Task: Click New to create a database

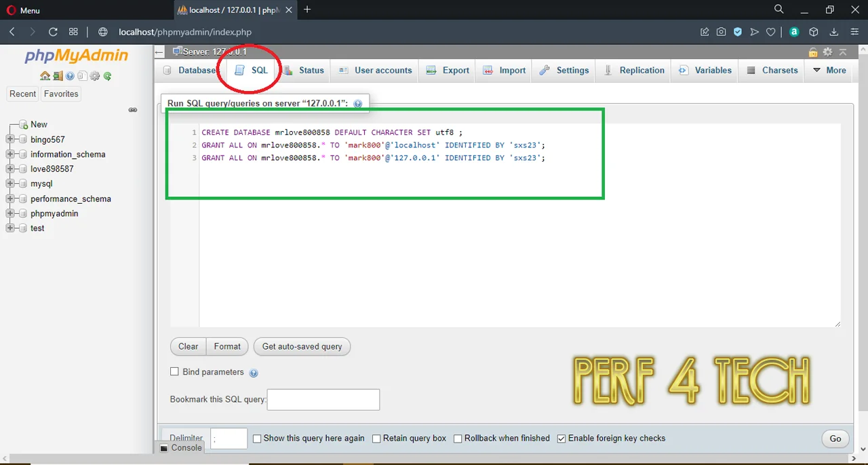Action: (x=39, y=124)
